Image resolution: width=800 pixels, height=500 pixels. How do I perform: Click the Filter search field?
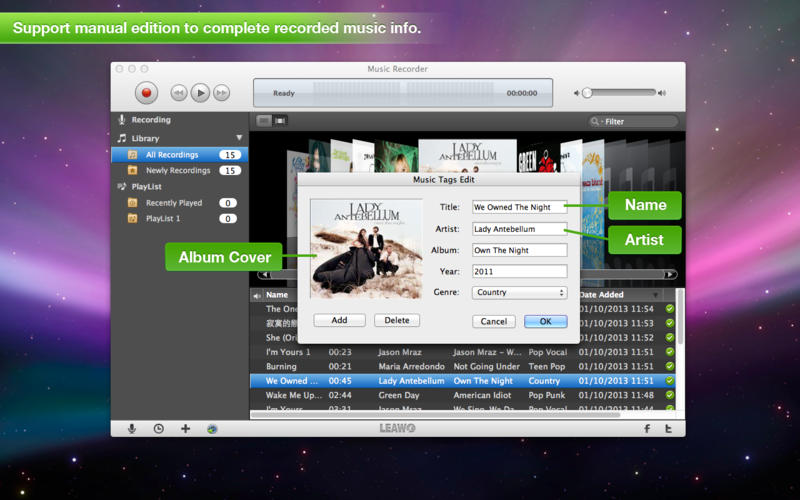point(633,121)
